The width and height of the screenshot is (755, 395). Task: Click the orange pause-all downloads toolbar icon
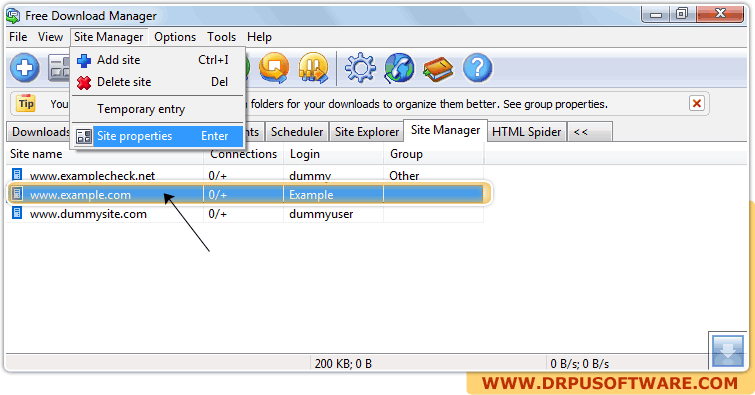click(313, 68)
